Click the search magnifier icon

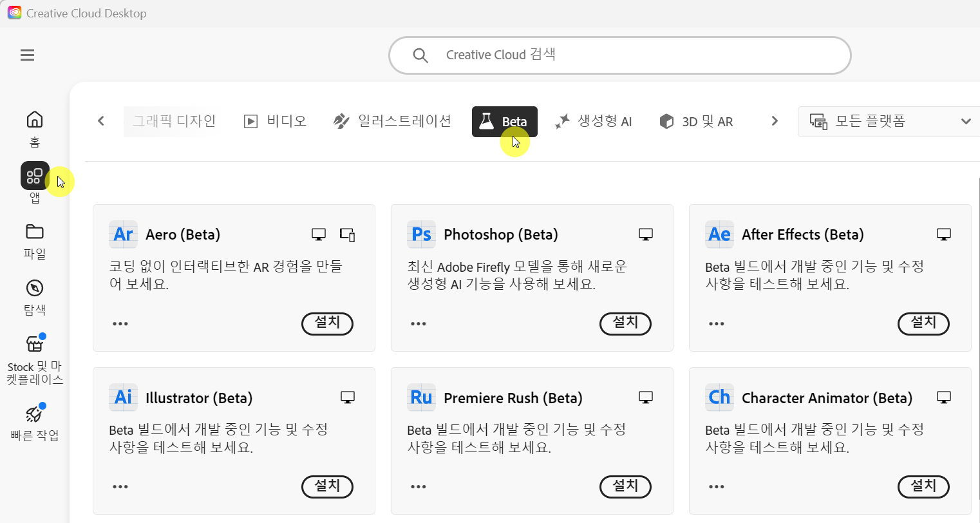[x=420, y=55]
